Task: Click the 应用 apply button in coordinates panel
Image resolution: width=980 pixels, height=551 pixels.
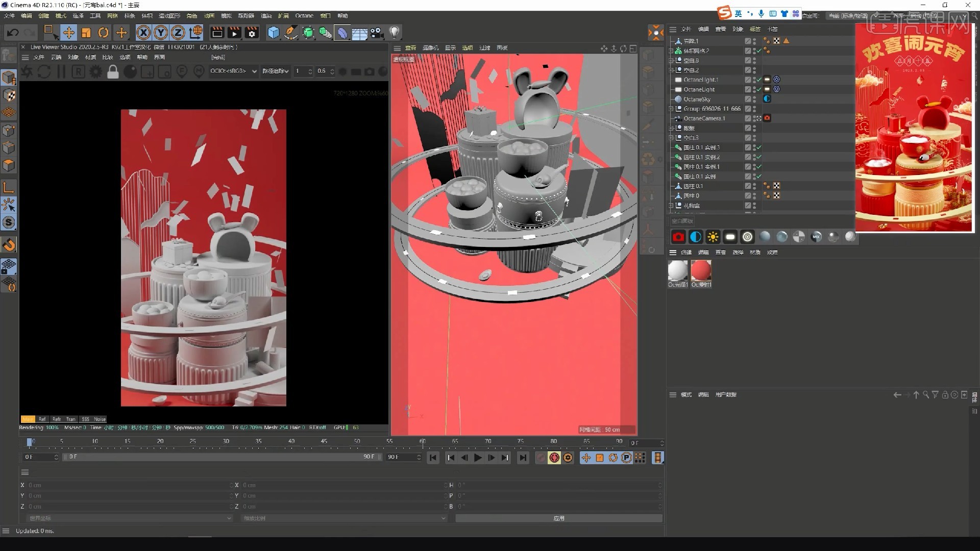Action: [559, 518]
